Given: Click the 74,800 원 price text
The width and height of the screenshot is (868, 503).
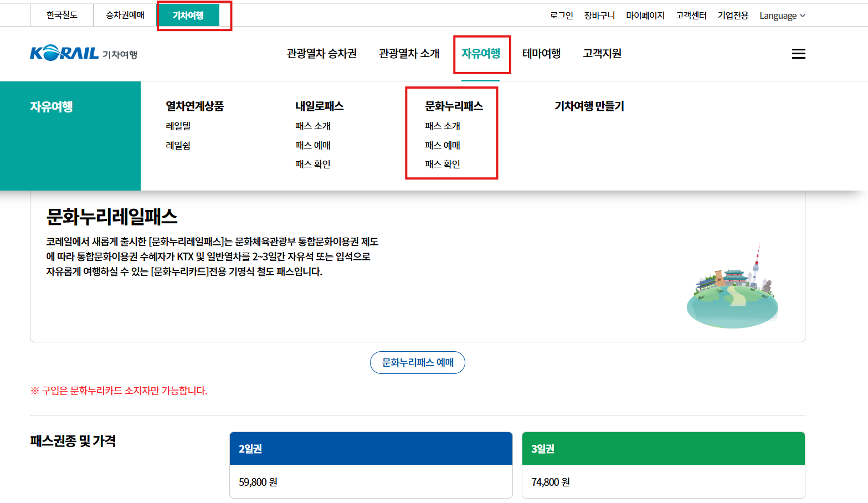Looking at the screenshot, I should [551, 482].
